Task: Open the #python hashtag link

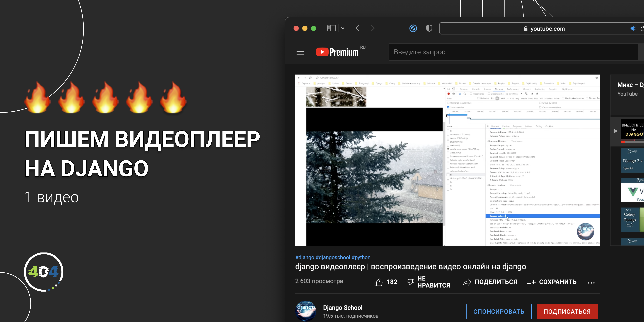Action: pyautogui.click(x=361, y=257)
